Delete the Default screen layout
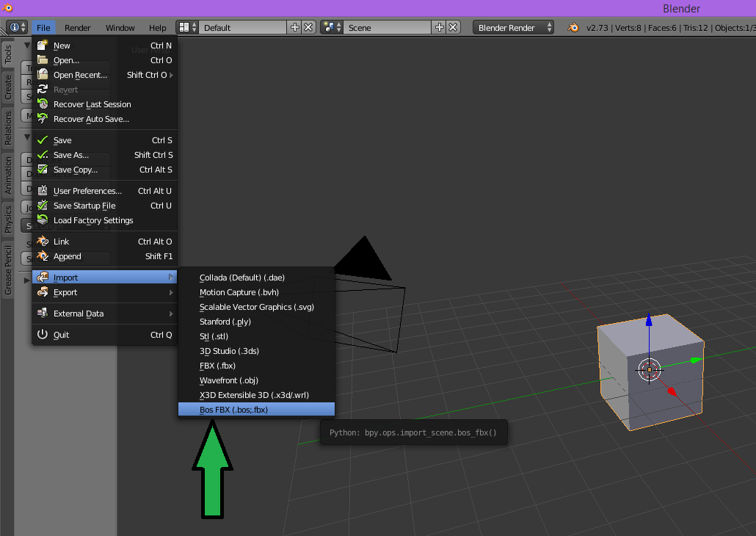Screen dimensions: 756x536 (308, 27)
